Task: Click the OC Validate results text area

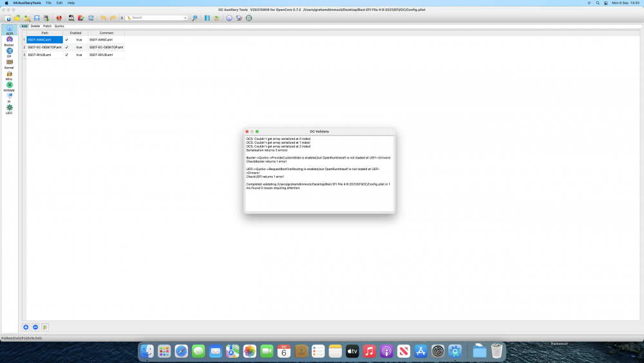Action: [319, 173]
